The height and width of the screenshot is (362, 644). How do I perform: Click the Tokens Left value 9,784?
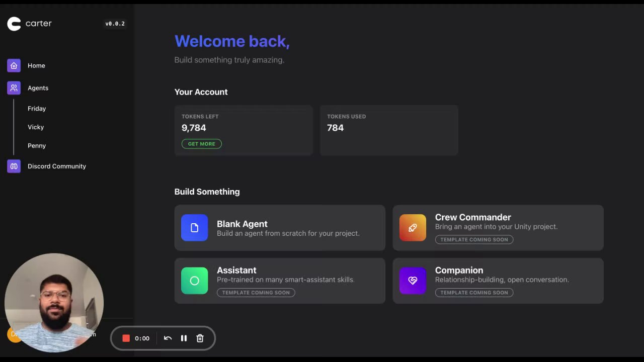[194, 128]
